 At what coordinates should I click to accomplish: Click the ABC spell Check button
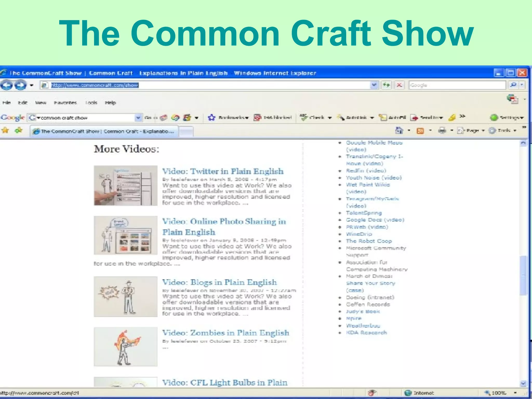(x=312, y=117)
